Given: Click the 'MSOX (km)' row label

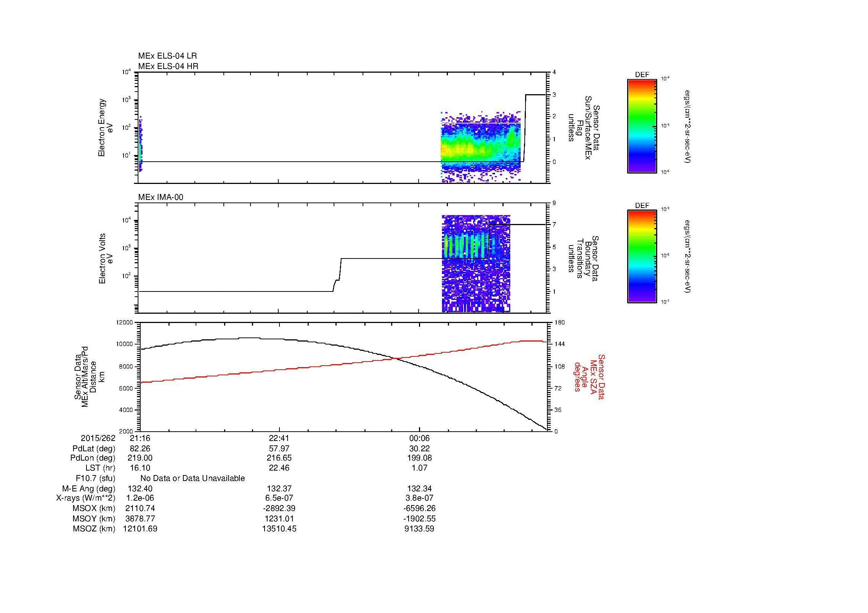Looking at the screenshot, I should tap(94, 508).
